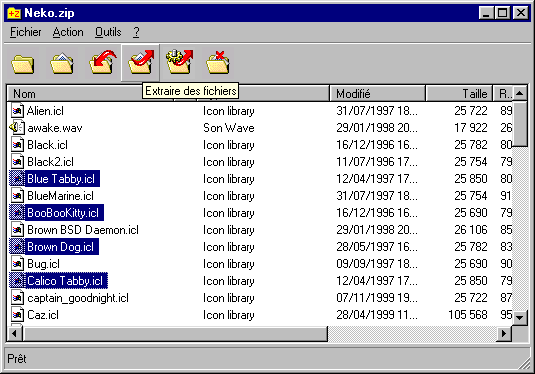Click the BooBooKitty.icl file icon
This screenshot has width=535, height=374.
(x=17, y=213)
